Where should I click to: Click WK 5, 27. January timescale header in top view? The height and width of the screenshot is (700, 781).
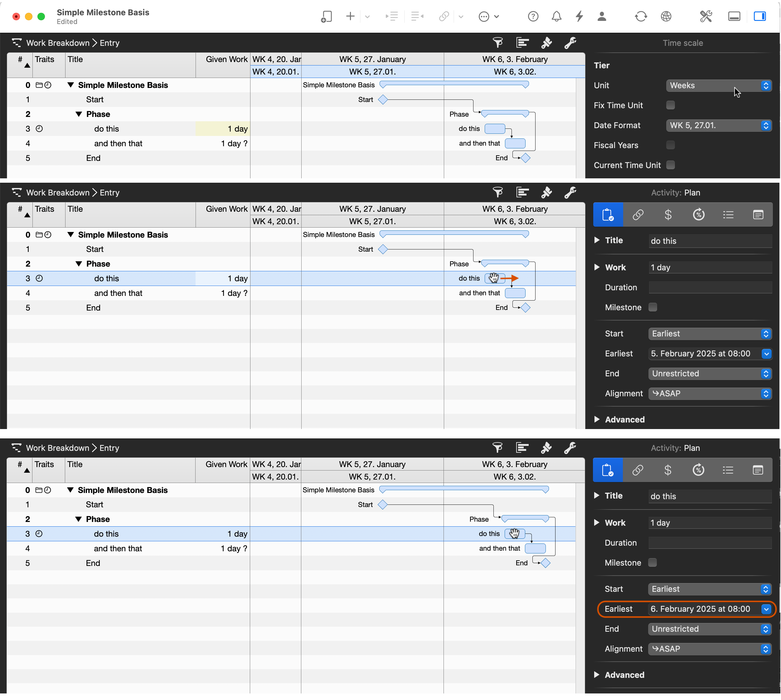click(372, 59)
